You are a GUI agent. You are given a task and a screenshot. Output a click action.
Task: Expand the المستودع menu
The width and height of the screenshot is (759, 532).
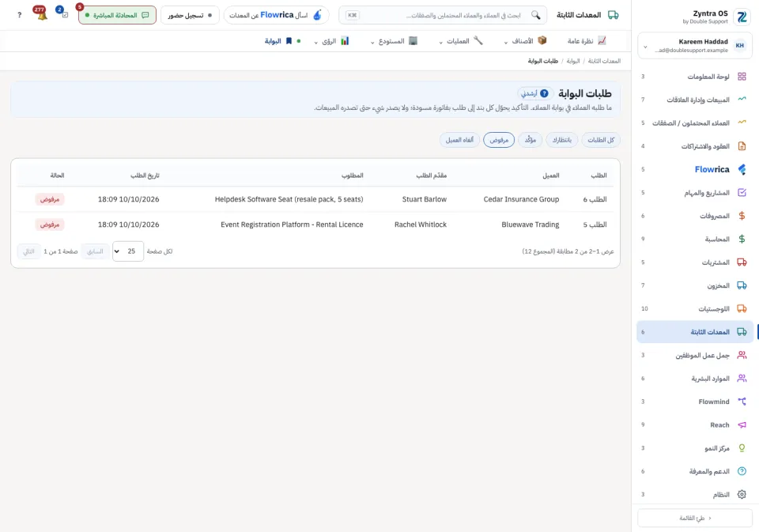[394, 41]
